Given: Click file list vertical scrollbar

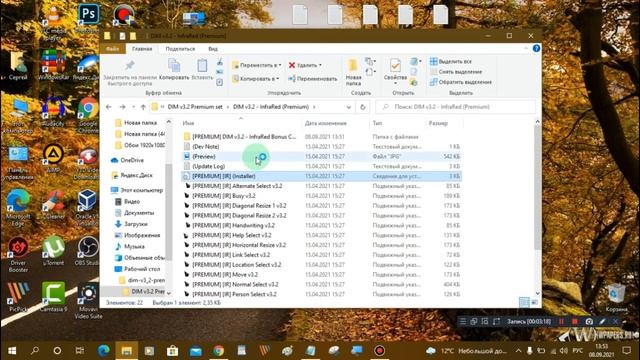Looking at the screenshot, I should (537, 188).
